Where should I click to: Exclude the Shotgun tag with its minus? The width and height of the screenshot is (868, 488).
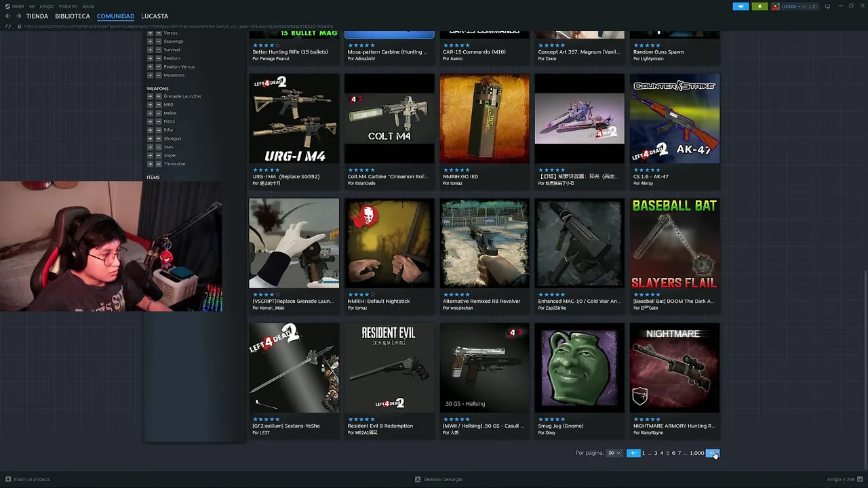point(158,138)
